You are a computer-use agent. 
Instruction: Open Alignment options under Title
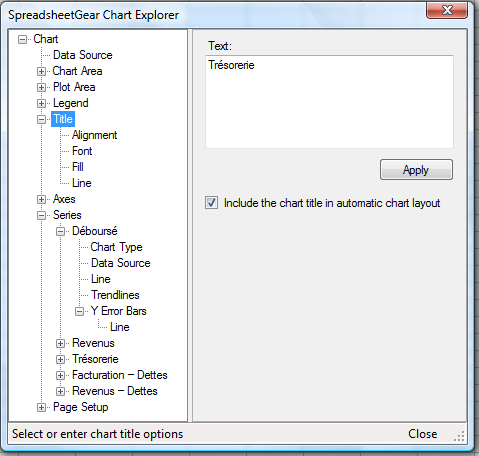pyautogui.click(x=95, y=135)
